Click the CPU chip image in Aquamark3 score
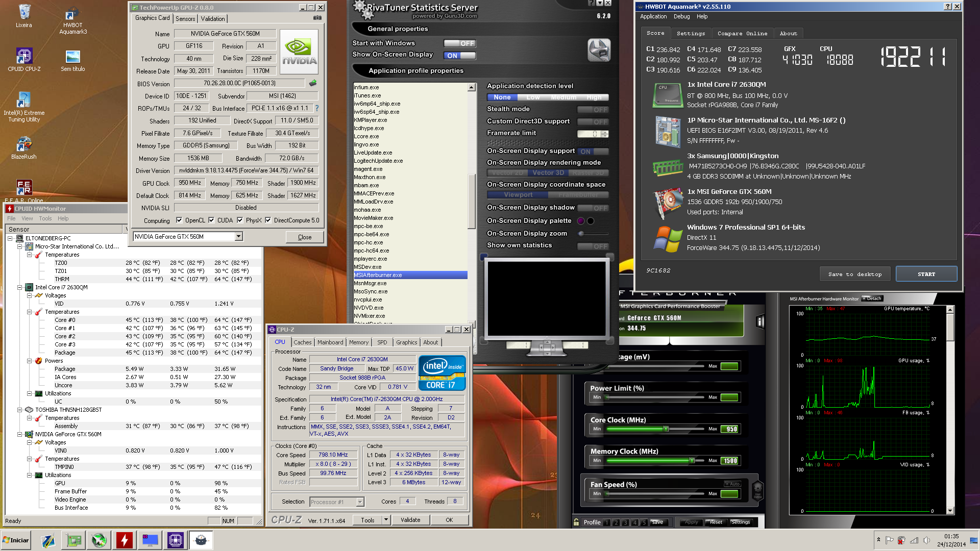Image resolution: width=980 pixels, height=551 pixels. (668, 95)
